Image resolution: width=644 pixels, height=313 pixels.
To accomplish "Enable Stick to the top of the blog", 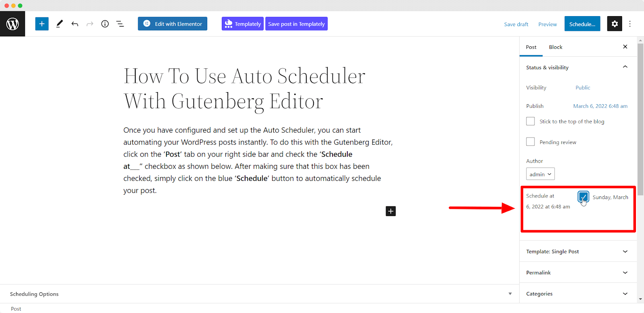I will point(530,121).
